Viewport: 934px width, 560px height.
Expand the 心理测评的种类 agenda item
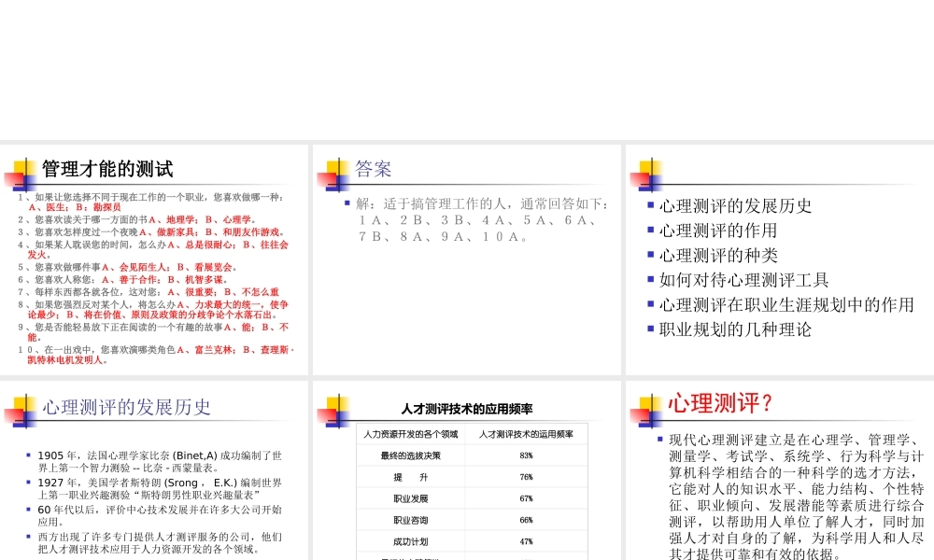[x=710, y=256]
